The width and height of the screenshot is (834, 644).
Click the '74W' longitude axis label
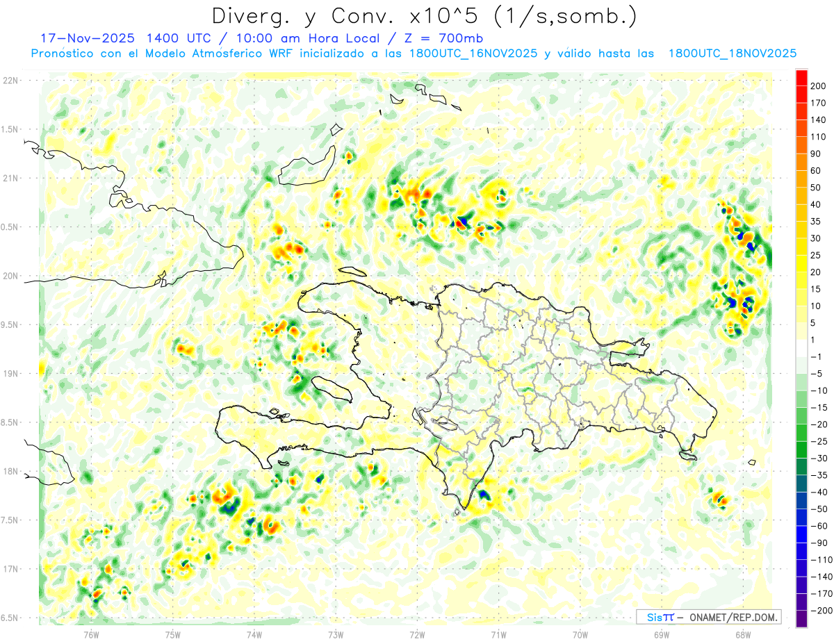pos(254,634)
